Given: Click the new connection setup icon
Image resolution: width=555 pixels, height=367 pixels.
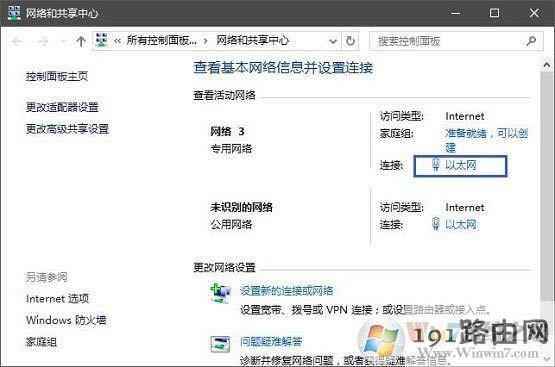Looking at the screenshot, I should 220,293.
